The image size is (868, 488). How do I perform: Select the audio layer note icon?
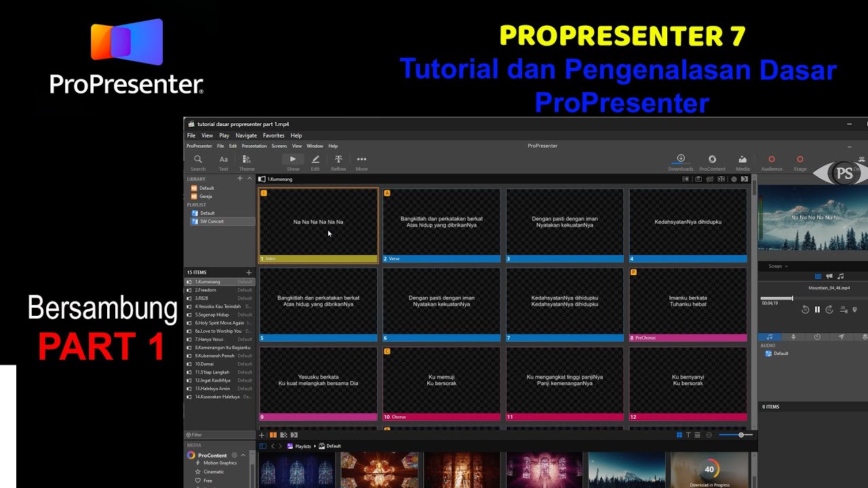pos(841,277)
